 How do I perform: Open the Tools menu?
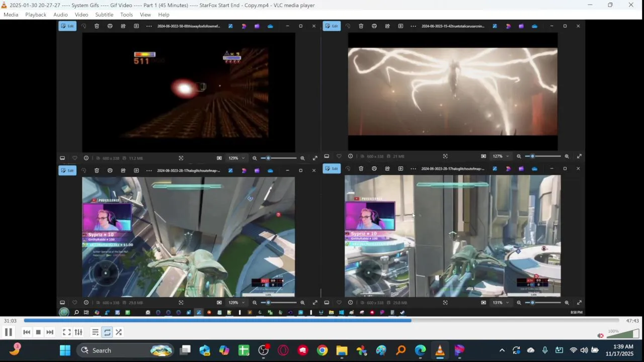127,15
